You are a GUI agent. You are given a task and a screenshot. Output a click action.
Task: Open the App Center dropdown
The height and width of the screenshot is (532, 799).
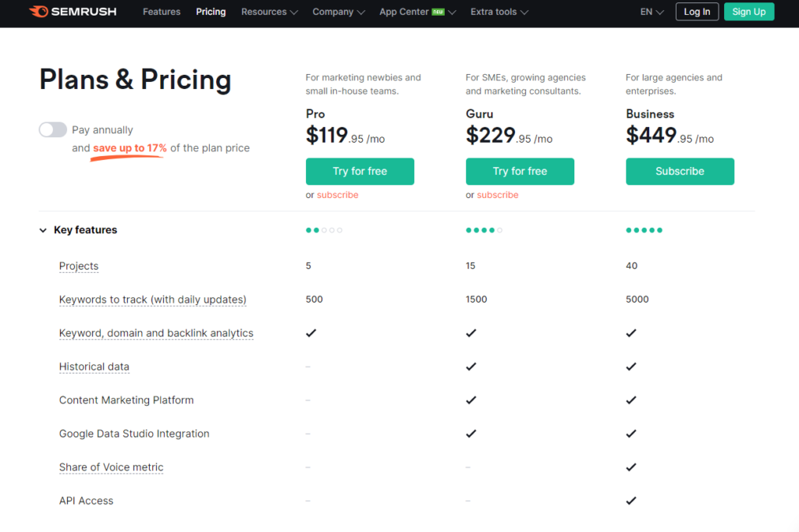(417, 12)
